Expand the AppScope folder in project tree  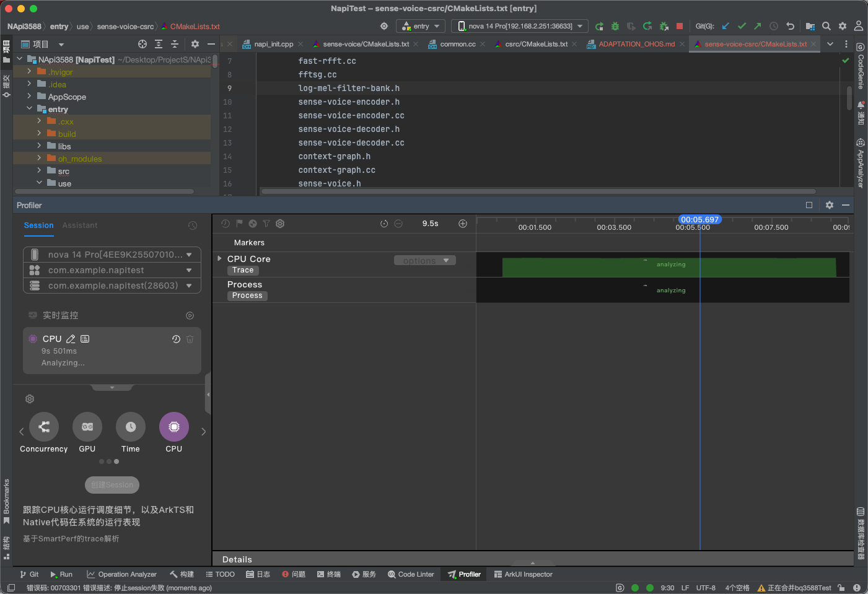[29, 97]
